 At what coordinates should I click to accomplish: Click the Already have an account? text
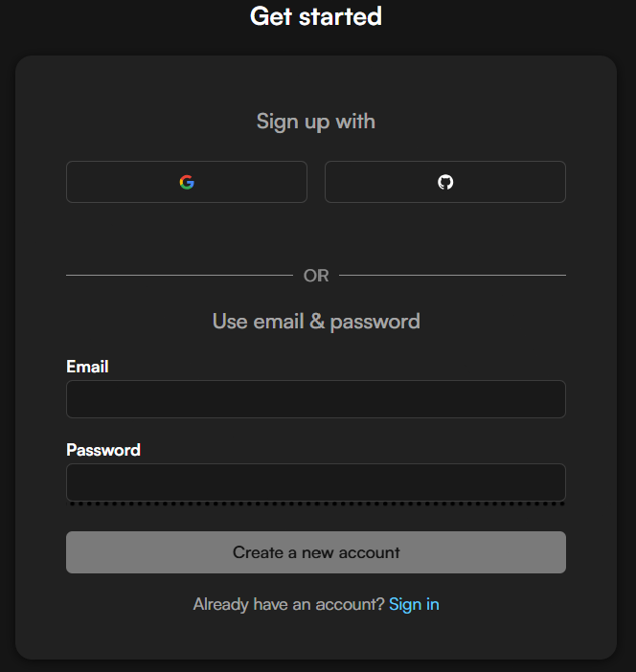(x=288, y=604)
